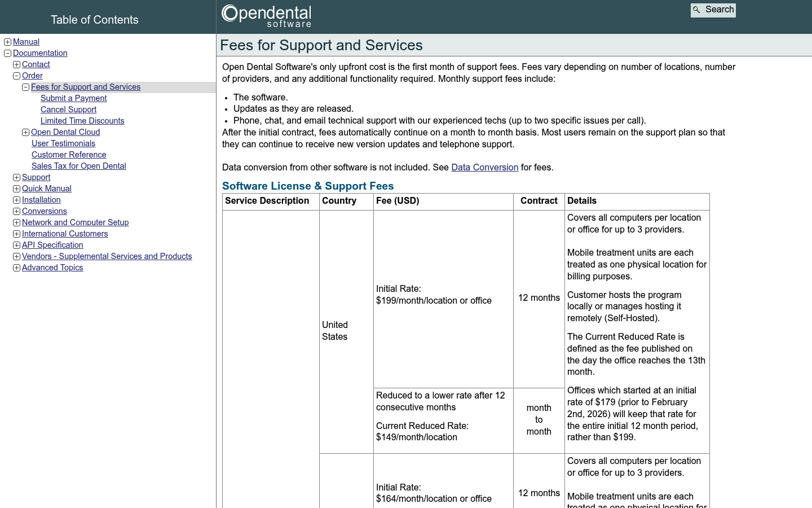Go to the Contact page link
This screenshot has width=812, height=508.
coord(36,64)
